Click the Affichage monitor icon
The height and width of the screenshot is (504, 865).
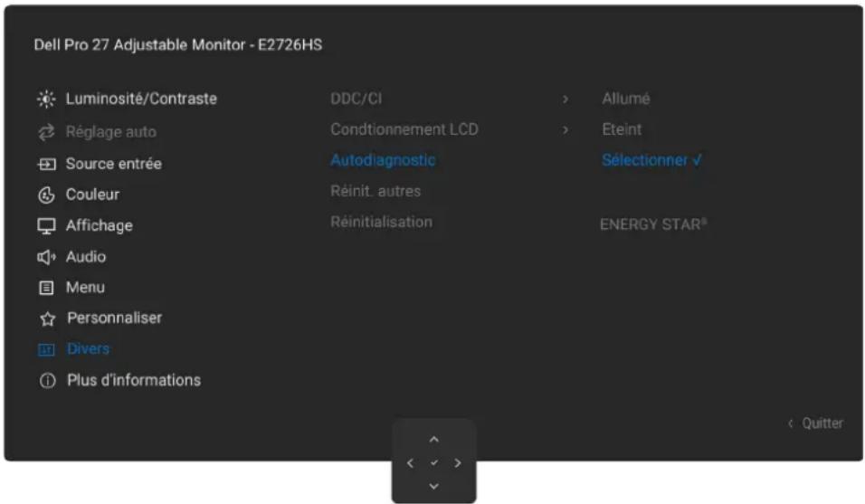[46, 226]
